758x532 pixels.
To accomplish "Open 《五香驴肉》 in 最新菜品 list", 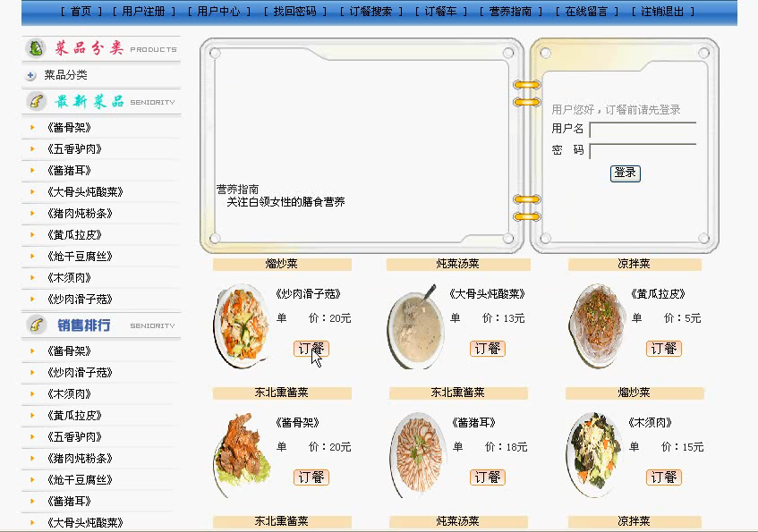I will pos(74,148).
